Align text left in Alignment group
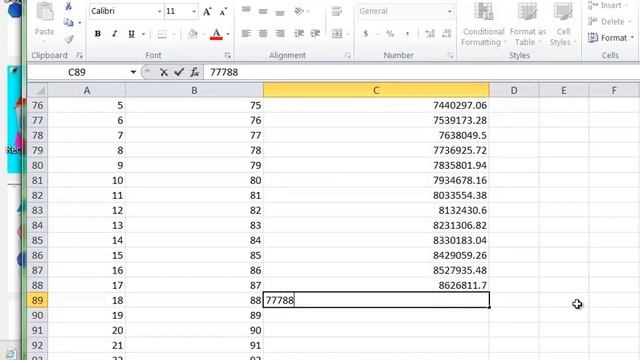Screen dimensions: 640x360 point(246,34)
